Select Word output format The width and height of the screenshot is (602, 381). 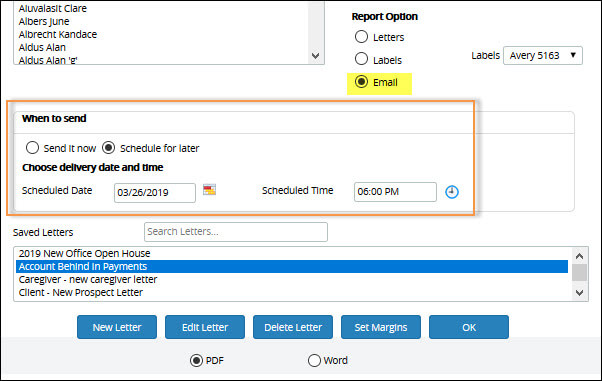tap(314, 360)
